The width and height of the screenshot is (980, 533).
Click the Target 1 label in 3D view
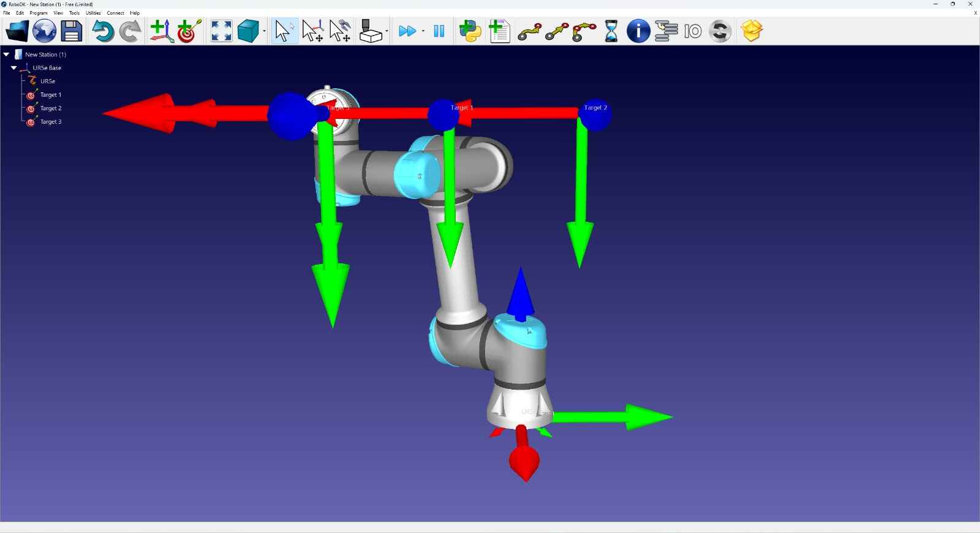[x=462, y=107]
